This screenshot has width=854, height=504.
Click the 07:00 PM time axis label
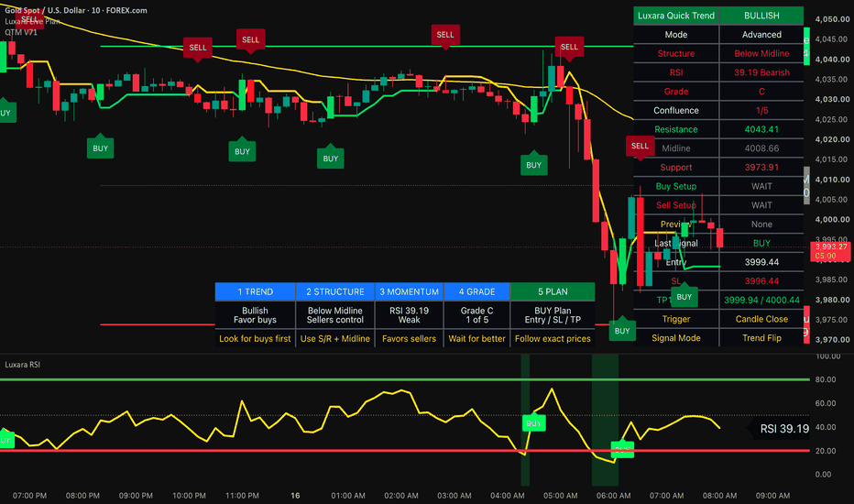pos(29,495)
